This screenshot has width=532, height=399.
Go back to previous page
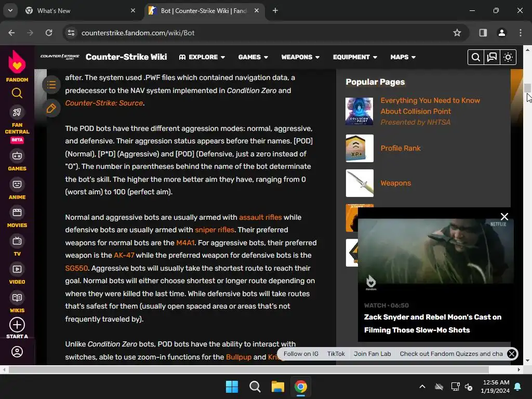tap(11, 33)
